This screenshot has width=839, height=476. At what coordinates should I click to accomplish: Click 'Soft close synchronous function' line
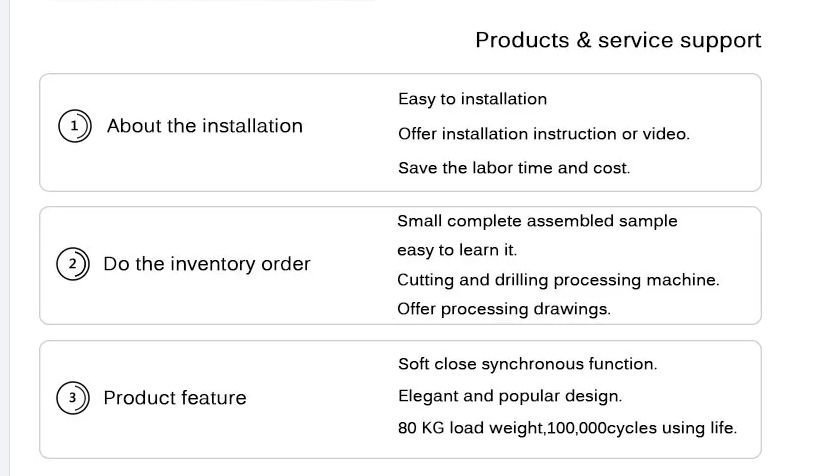(x=528, y=364)
